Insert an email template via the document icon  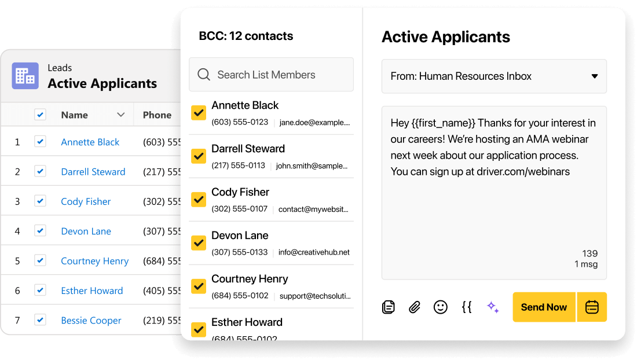pos(388,307)
